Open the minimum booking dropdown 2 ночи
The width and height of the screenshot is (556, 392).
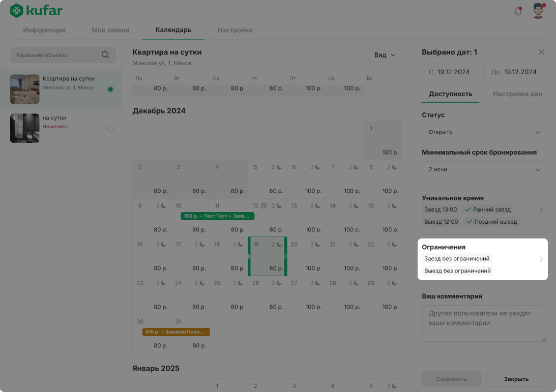(484, 169)
